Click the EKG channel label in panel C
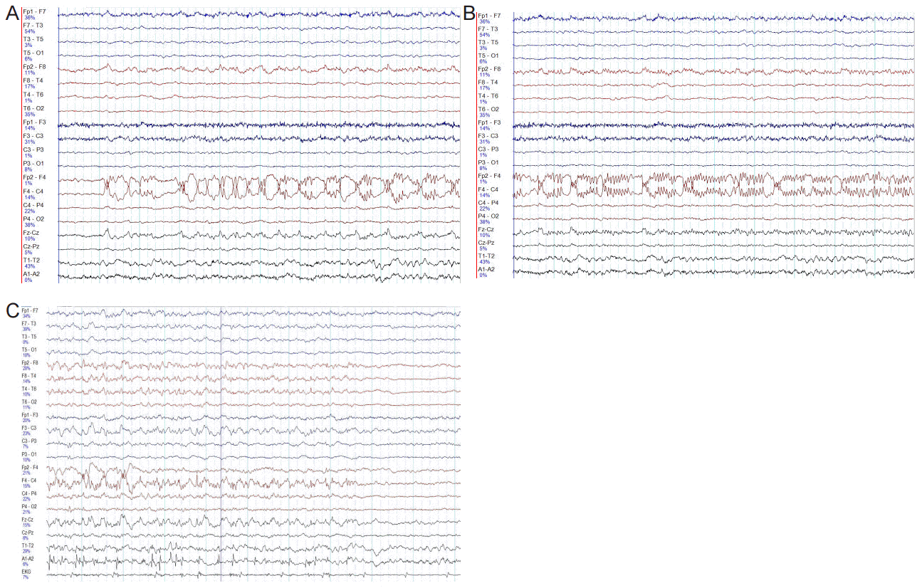Screen dimensions: 917x588 [26, 572]
